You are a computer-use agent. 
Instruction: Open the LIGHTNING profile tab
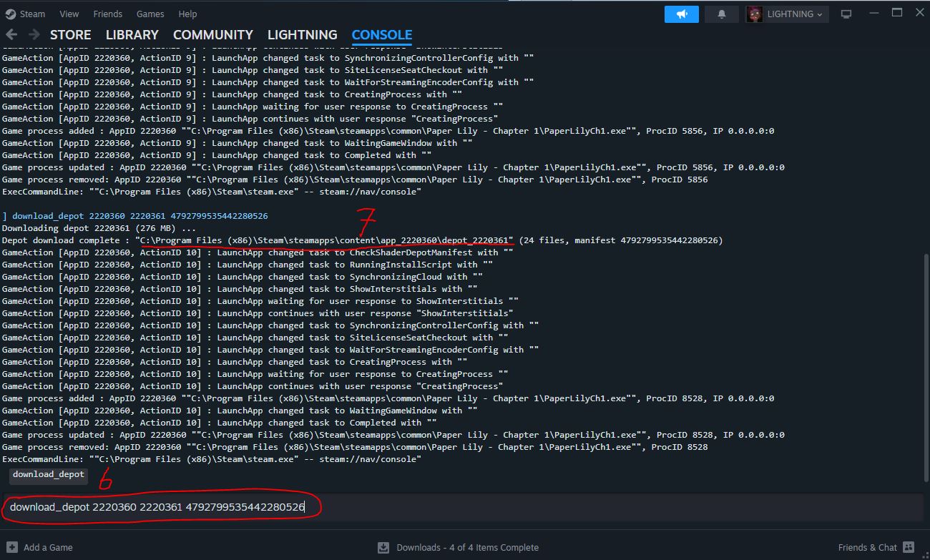(x=302, y=34)
